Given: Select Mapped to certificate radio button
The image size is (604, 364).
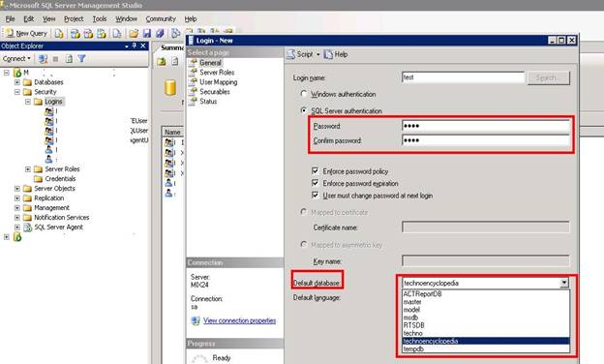Looking at the screenshot, I should click(304, 212).
